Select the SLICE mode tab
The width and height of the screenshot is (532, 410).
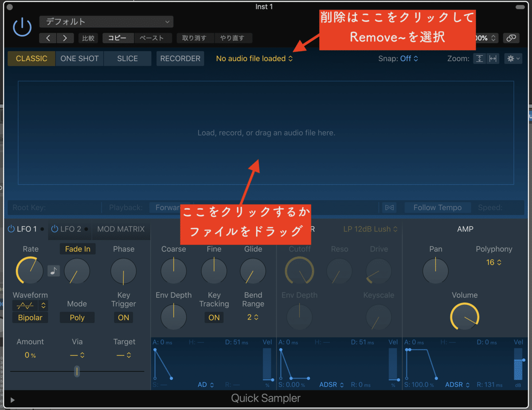click(x=127, y=59)
